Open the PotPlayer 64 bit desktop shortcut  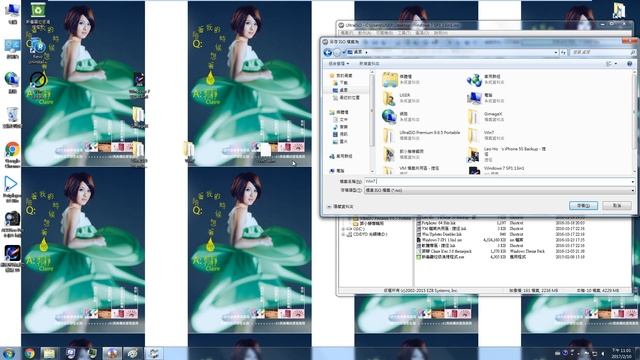pos(12,189)
